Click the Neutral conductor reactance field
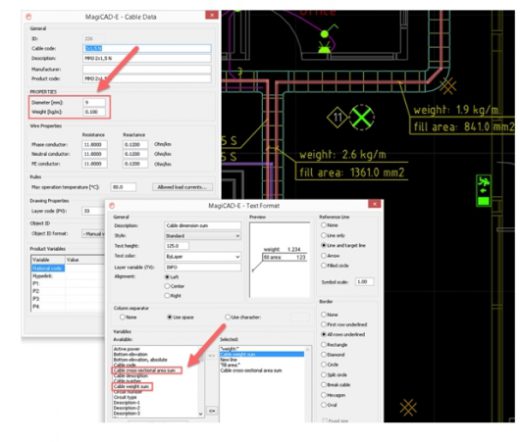The height and width of the screenshot is (442, 520). (x=135, y=154)
